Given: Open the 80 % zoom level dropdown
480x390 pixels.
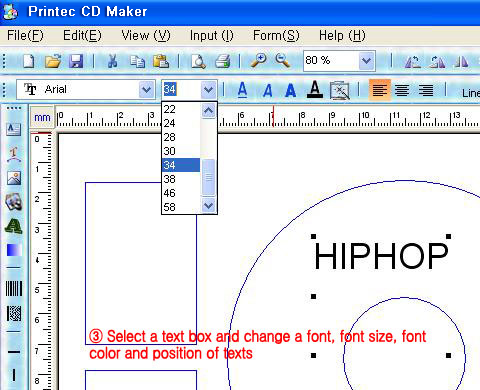Looking at the screenshot, I should pos(366,61).
